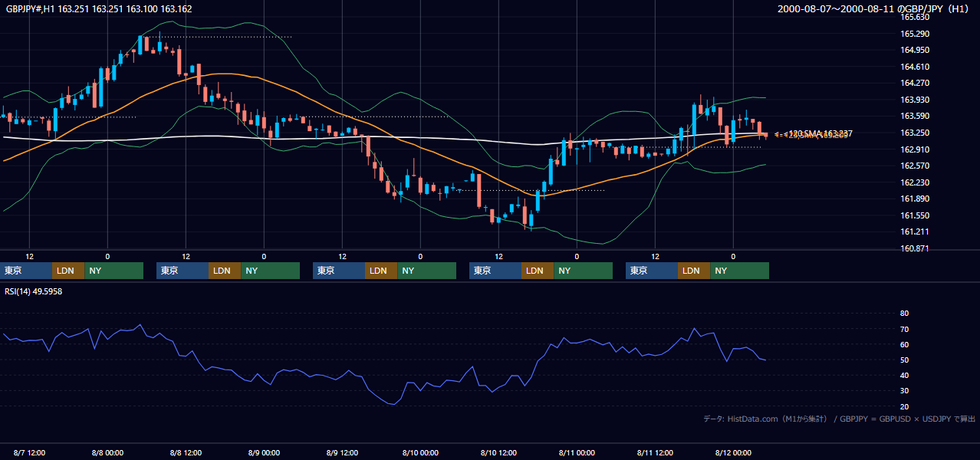Click the RSI 40 level label

click(904, 375)
